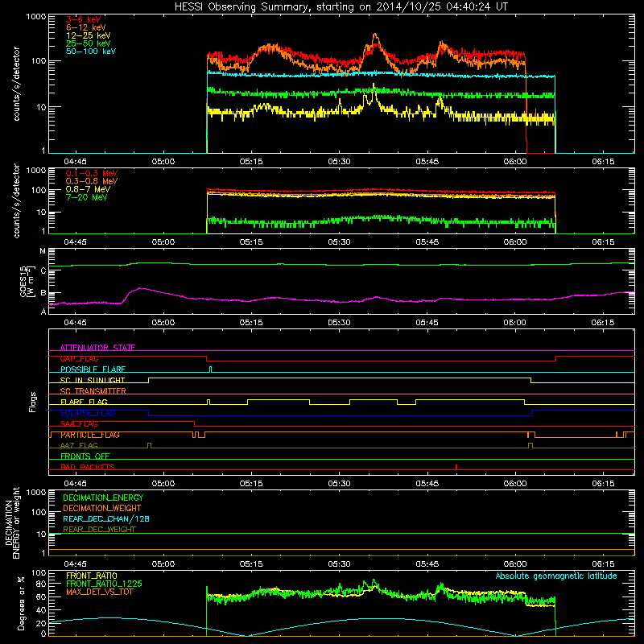Select the ECLIPSE_FLAG label

pos(88,413)
